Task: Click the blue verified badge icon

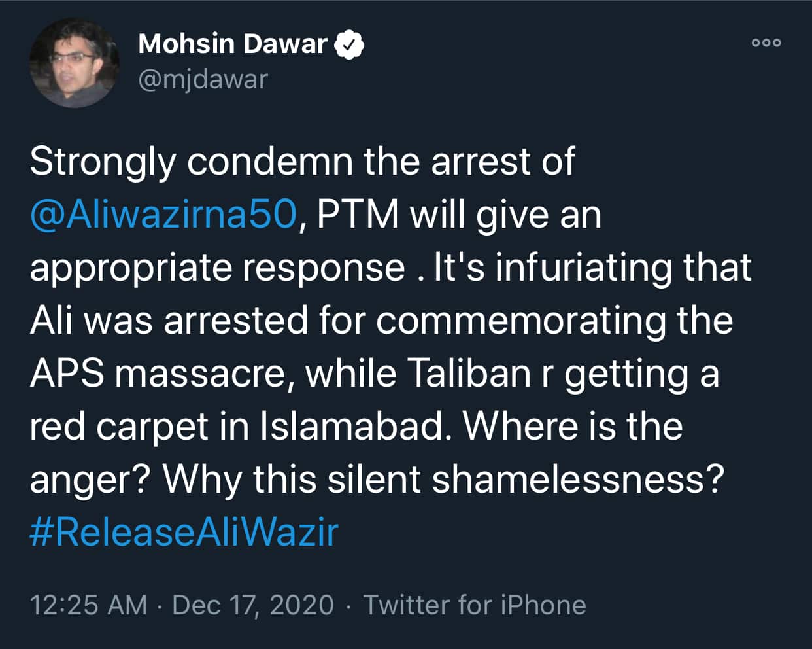Action: tap(349, 44)
